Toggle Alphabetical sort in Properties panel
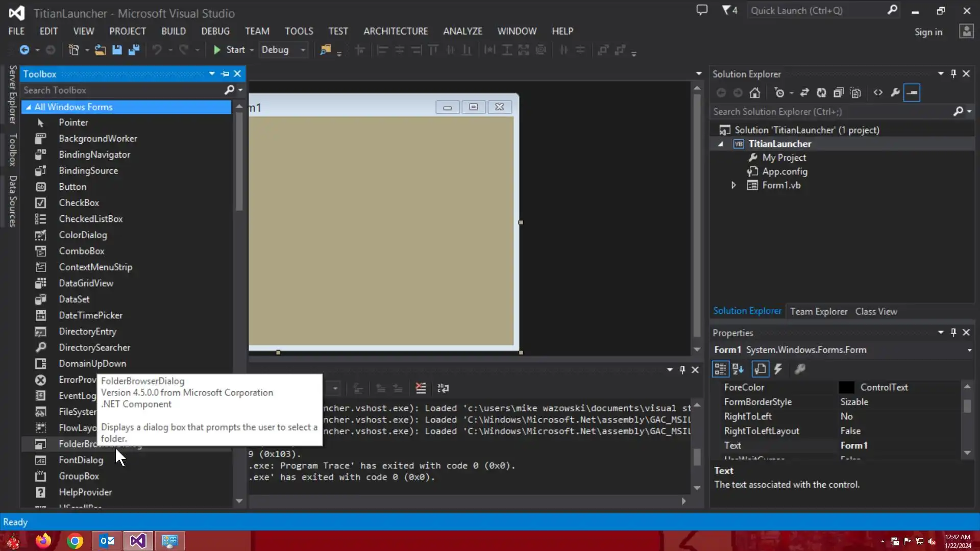This screenshot has width=980, height=551. [x=738, y=369]
